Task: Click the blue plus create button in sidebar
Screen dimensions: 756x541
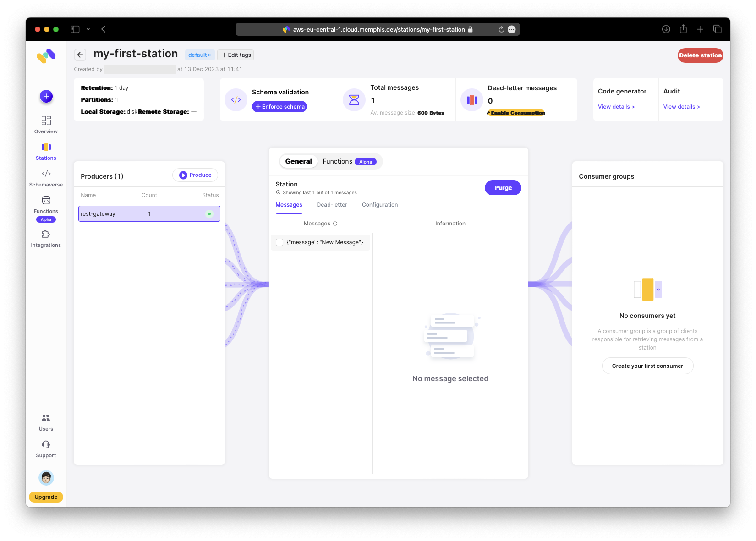Action: pyautogui.click(x=46, y=96)
